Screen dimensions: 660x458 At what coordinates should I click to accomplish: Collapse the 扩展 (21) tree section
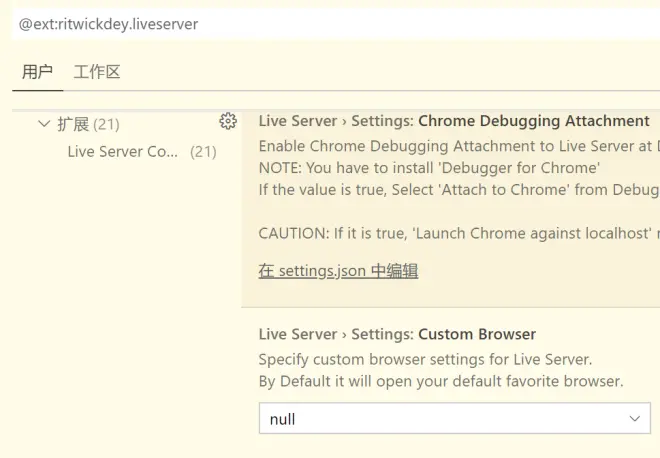[x=44, y=124]
